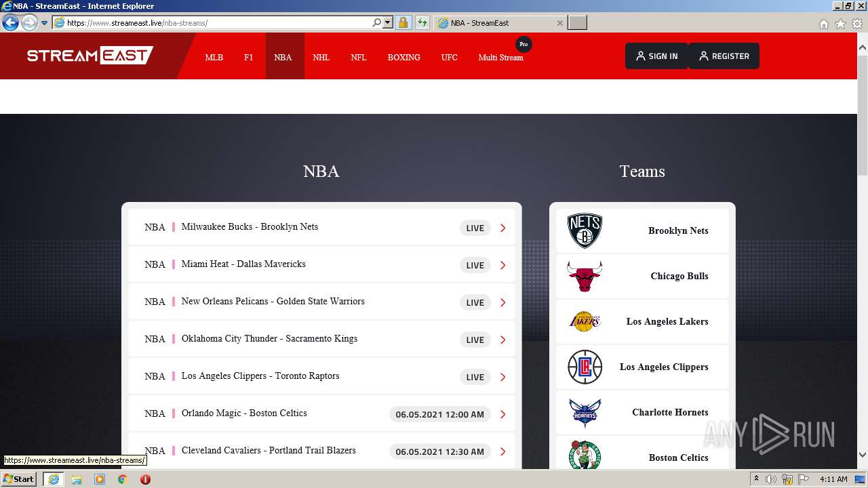This screenshot has width=868, height=488.
Task: Click the red Opera icon in taskbar
Action: (145, 479)
